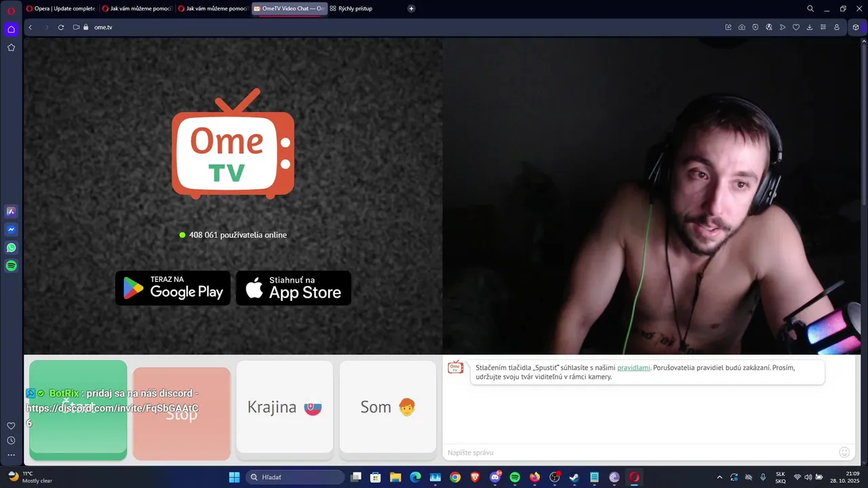Open Task View in the taskbar

(x=356, y=477)
